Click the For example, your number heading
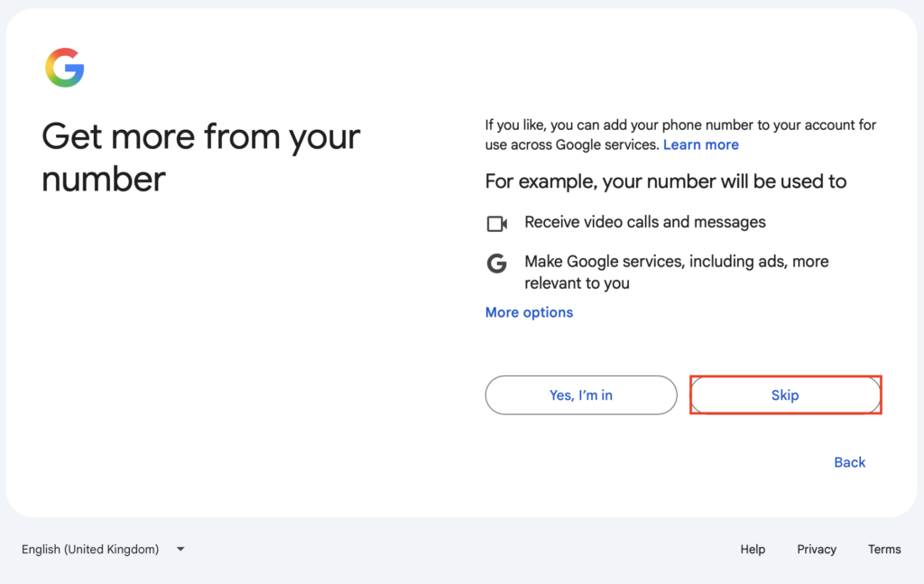The image size is (924, 584). [x=665, y=181]
